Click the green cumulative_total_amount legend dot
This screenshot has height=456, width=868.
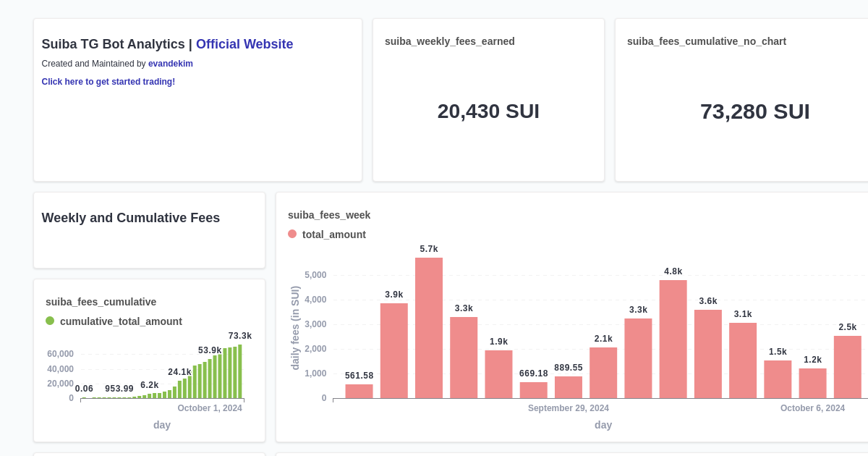point(49,321)
